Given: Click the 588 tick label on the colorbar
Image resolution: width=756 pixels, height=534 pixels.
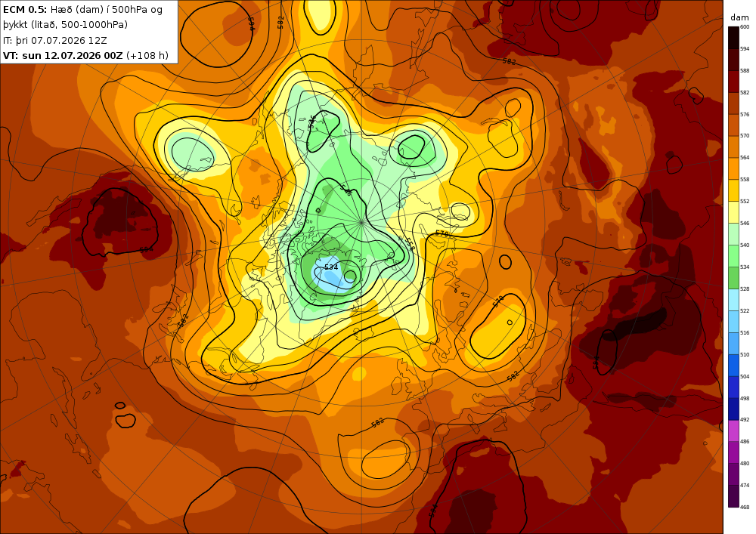Looking at the screenshot, I should 745,71.
